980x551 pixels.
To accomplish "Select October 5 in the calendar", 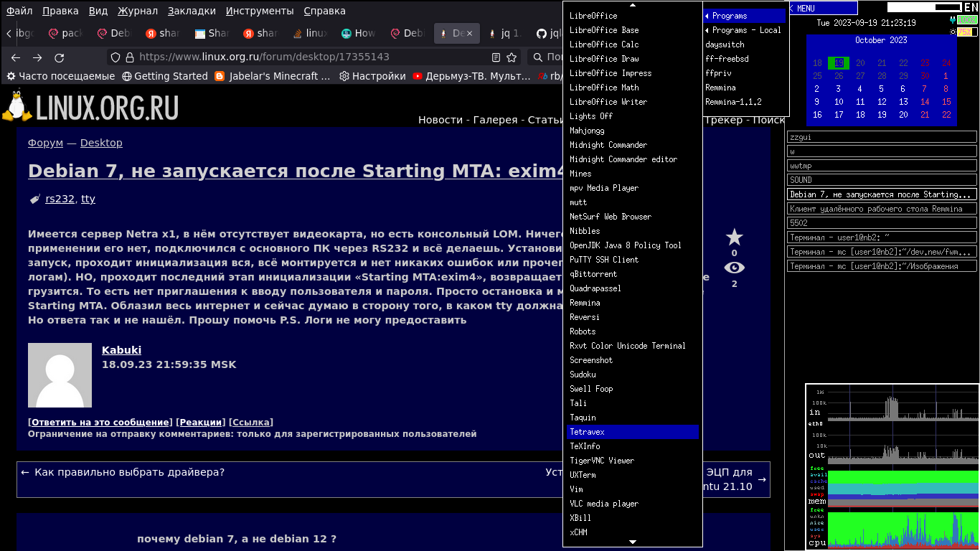I will [882, 89].
